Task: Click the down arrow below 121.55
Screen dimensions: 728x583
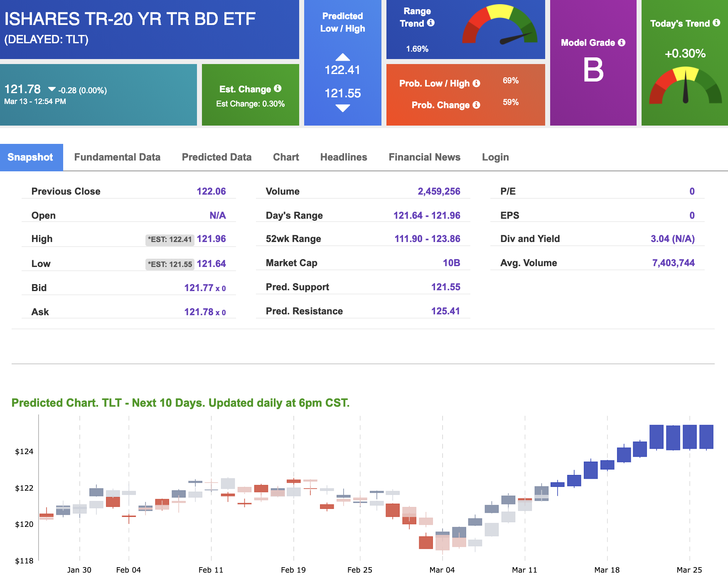Action: [x=342, y=108]
